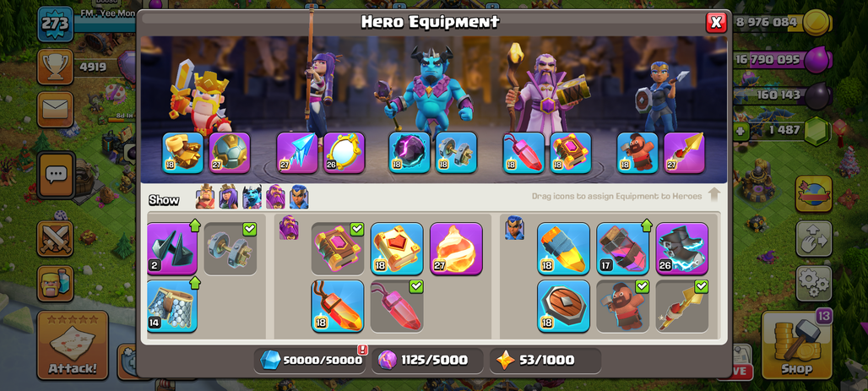The image size is (868, 391).
Task: Open the chat speech bubble panel
Action: 56,176
